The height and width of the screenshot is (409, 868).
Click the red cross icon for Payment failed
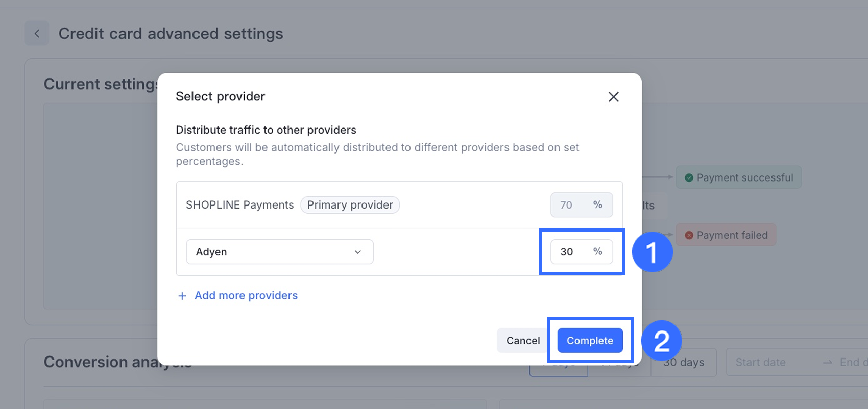coord(689,235)
